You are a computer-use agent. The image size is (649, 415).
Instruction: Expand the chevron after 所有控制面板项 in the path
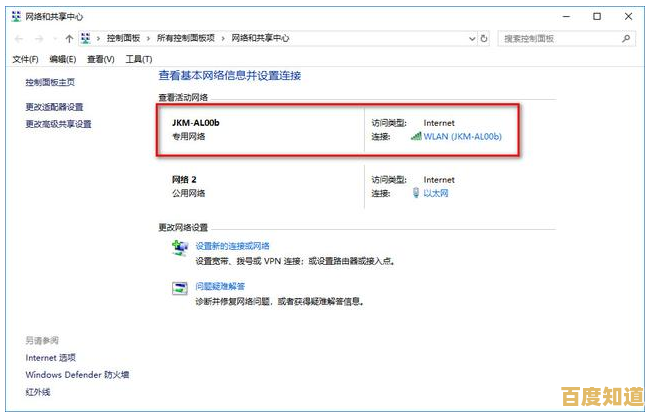pyautogui.click(x=223, y=38)
